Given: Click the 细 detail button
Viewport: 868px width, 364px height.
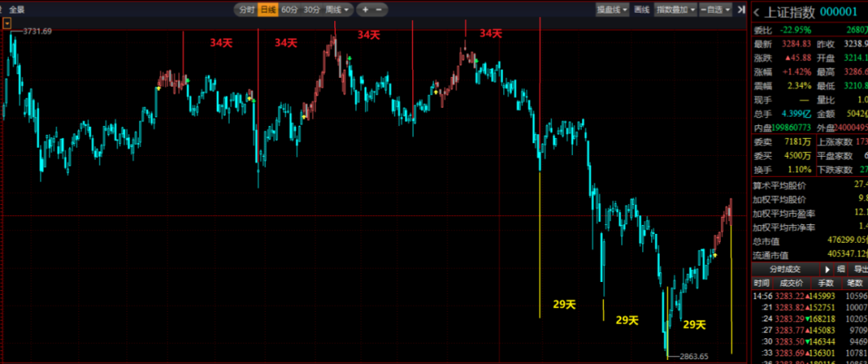Looking at the screenshot, I should (x=841, y=269).
